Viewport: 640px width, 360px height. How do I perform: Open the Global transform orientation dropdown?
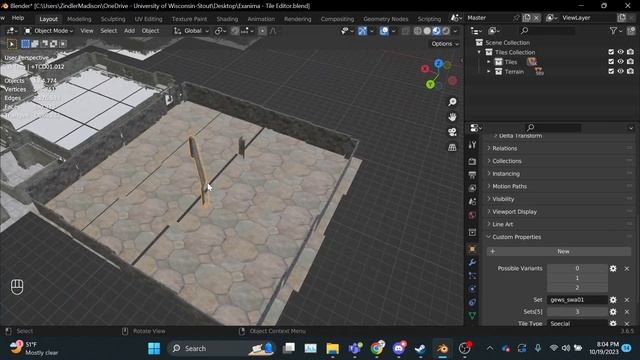(191, 31)
